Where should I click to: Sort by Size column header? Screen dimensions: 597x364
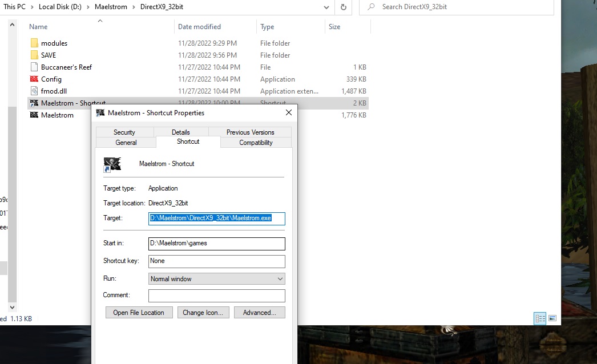[x=334, y=27]
